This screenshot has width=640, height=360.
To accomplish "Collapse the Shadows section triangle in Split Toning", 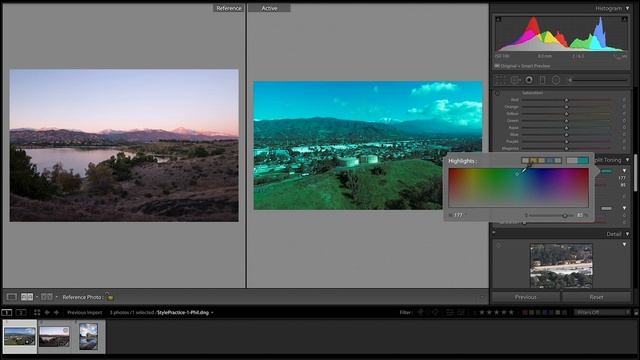I will click(x=624, y=208).
